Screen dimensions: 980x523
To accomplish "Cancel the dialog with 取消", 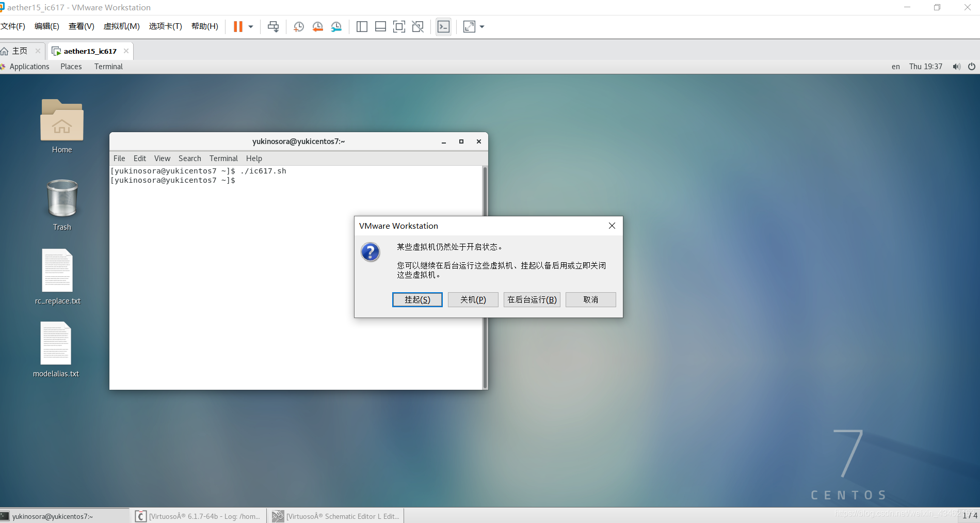I will (x=590, y=299).
